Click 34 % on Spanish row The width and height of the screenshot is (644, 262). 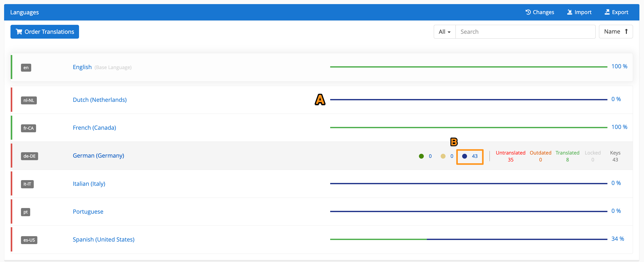tap(618, 239)
